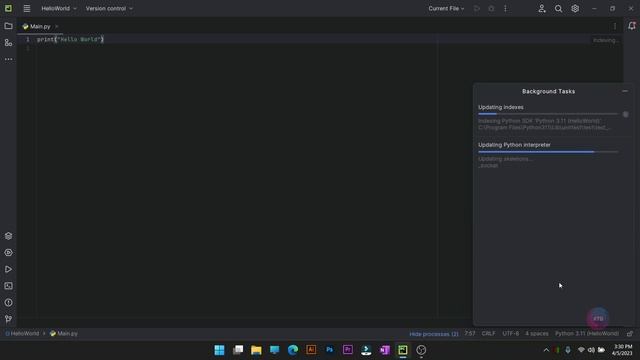Click the Background Tasks title
Screen dimensions: 640x360
(548, 91)
